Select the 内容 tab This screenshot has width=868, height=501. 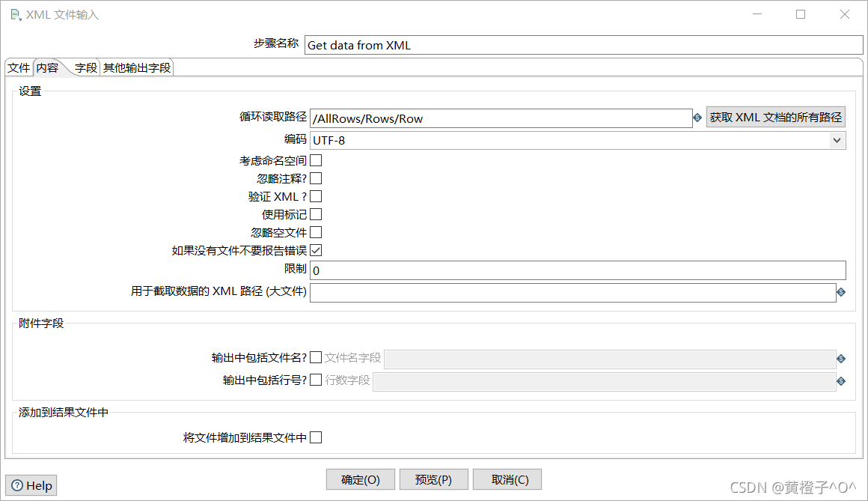pos(48,67)
